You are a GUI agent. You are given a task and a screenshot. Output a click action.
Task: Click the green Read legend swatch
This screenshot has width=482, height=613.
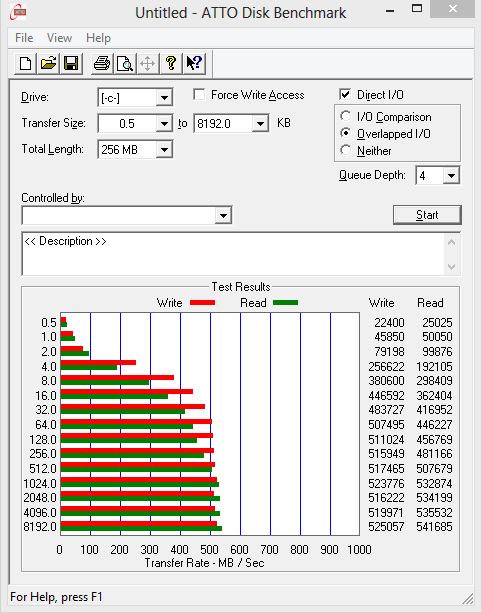tap(285, 303)
